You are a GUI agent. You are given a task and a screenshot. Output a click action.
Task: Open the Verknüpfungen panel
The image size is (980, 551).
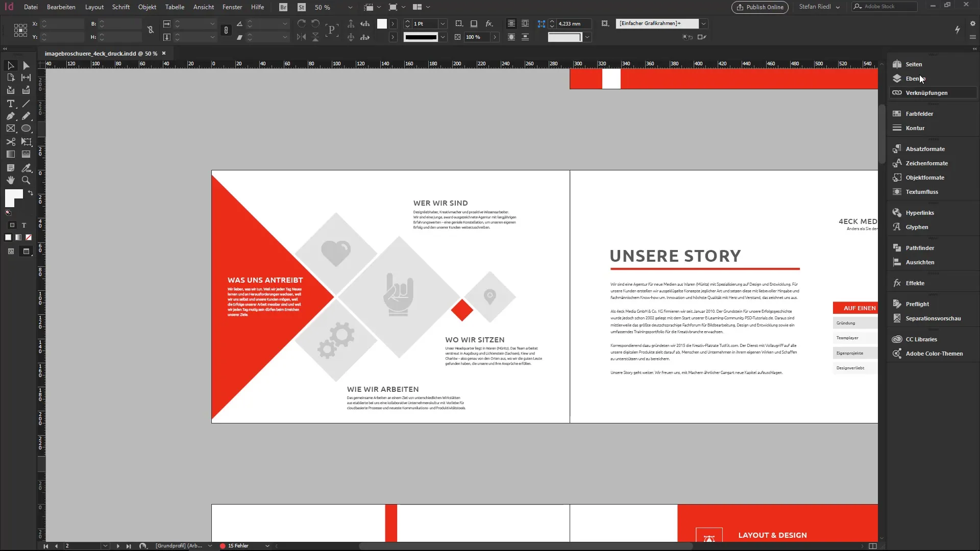pos(926,93)
